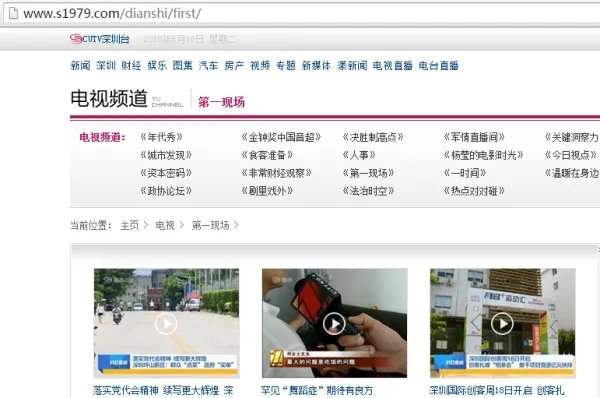Open the 《年代秀》 program link
Screen dimensions: 600x398
pyautogui.click(x=161, y=137)
